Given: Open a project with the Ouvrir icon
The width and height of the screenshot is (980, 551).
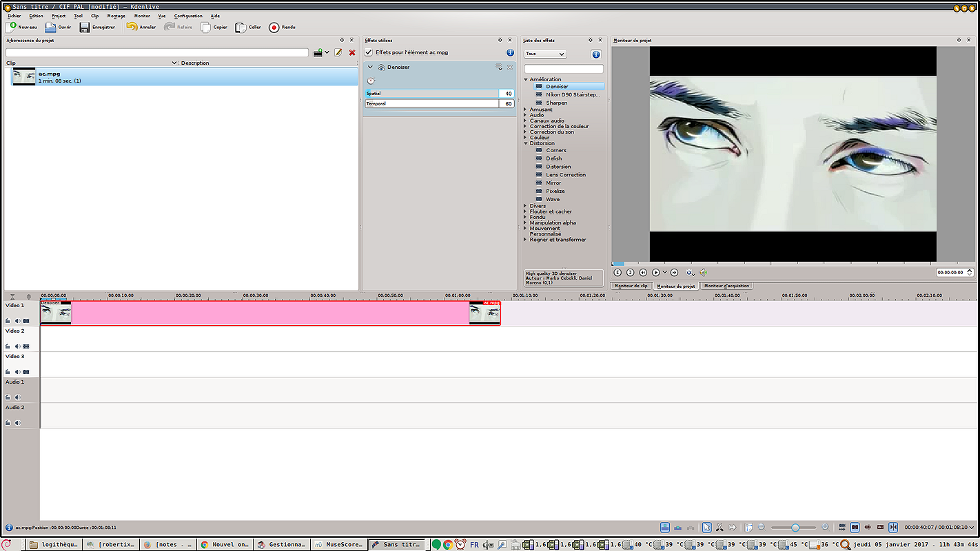Looking at the screenshot, I should click(x=50, y=27).
